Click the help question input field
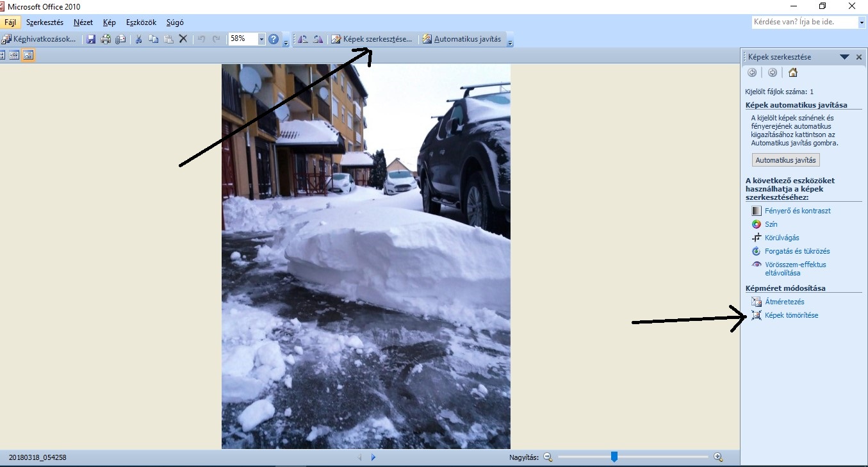 805,22
